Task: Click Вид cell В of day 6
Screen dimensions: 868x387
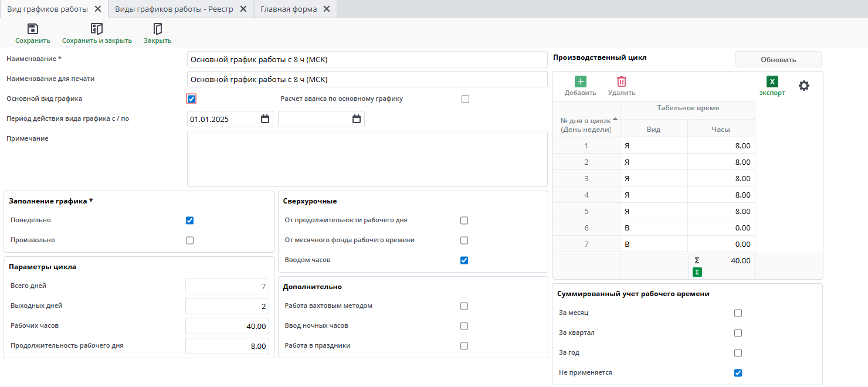Action: (x=653, y=228)
